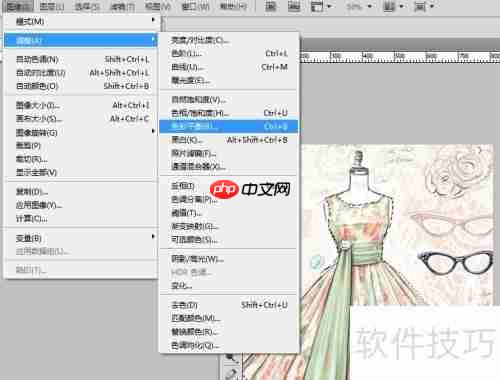Select 去色(D) Shift+Ctrl+U adjustment
500x380 pixels.
[x=229, y=305]
